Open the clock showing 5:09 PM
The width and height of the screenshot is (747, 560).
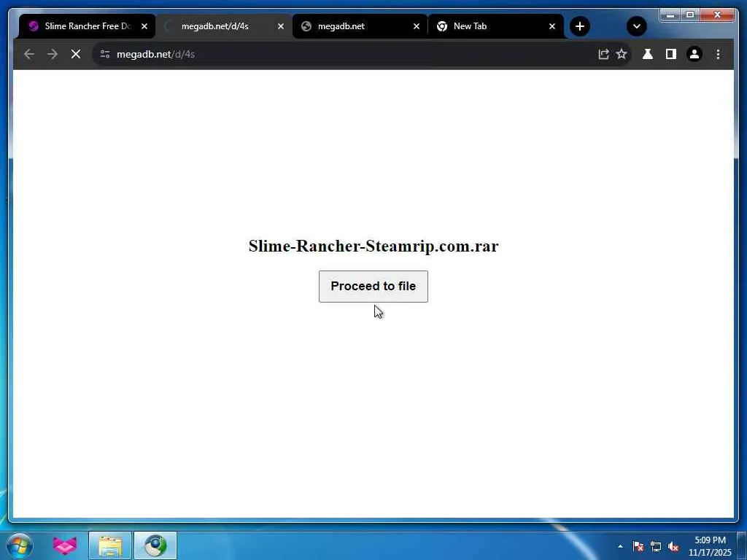[x=710, y=546]
